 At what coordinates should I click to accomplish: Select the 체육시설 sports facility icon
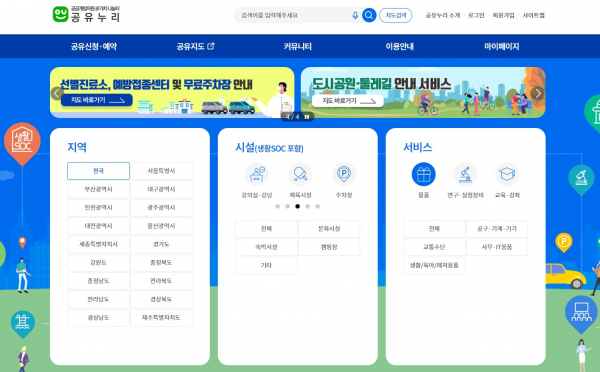[x=300, y=174]
